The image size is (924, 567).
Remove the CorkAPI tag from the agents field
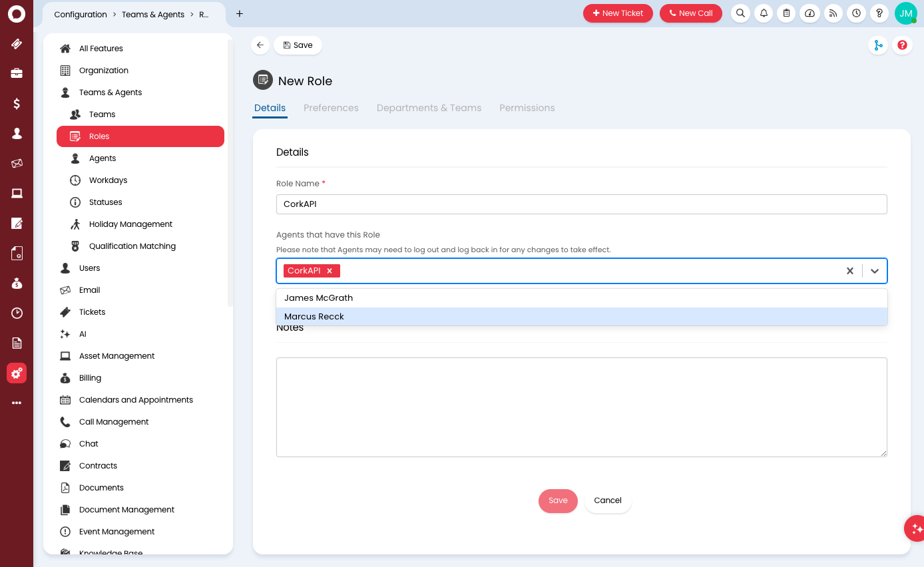click(x=330, y=271)
